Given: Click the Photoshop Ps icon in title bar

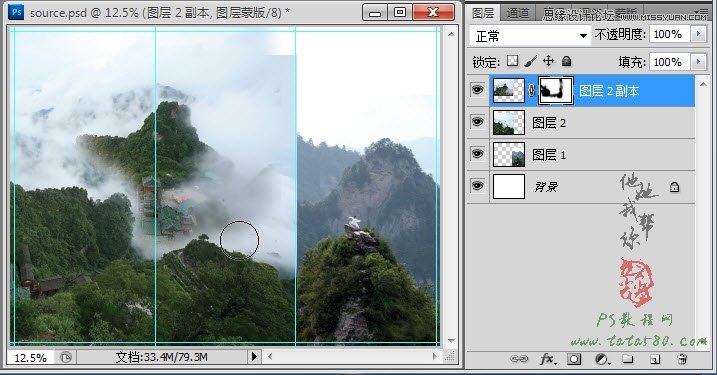Looking at the screenshot, I should tap(16, 12).
